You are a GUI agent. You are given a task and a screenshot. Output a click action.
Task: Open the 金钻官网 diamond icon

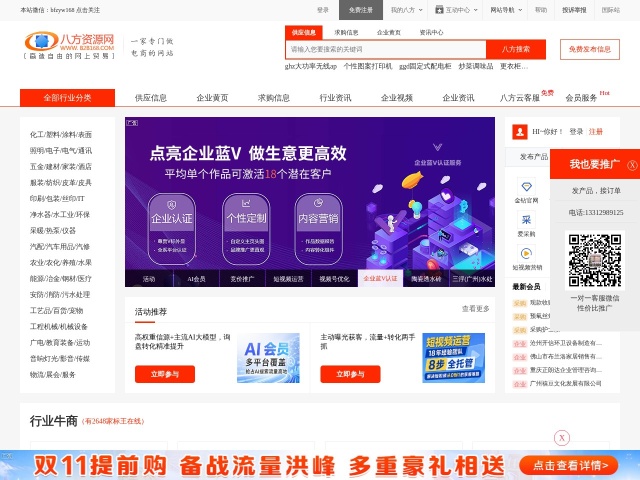526,187
